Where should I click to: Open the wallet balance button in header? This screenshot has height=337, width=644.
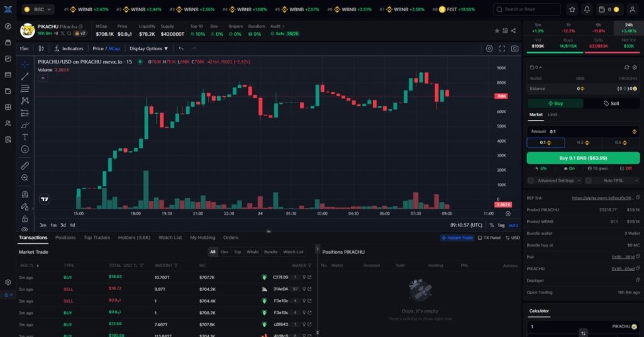pos(609,9)
